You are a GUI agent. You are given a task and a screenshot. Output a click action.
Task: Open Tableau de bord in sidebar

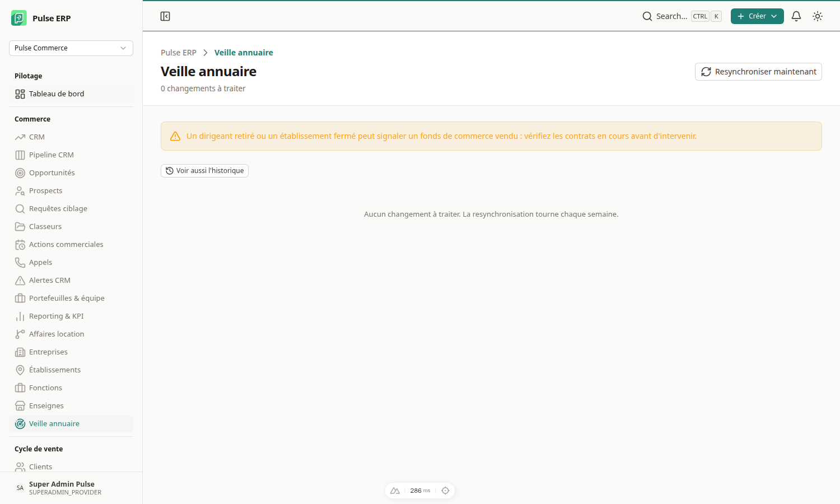[71, 94]
